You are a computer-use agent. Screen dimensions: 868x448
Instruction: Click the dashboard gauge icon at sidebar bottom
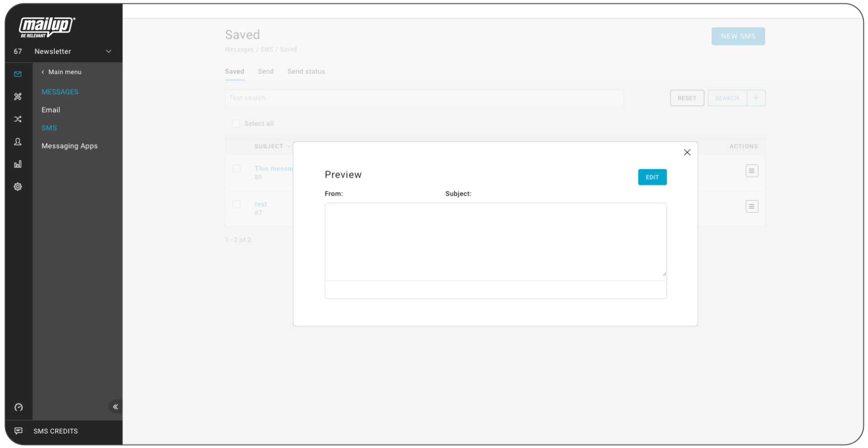pos(19,407)
